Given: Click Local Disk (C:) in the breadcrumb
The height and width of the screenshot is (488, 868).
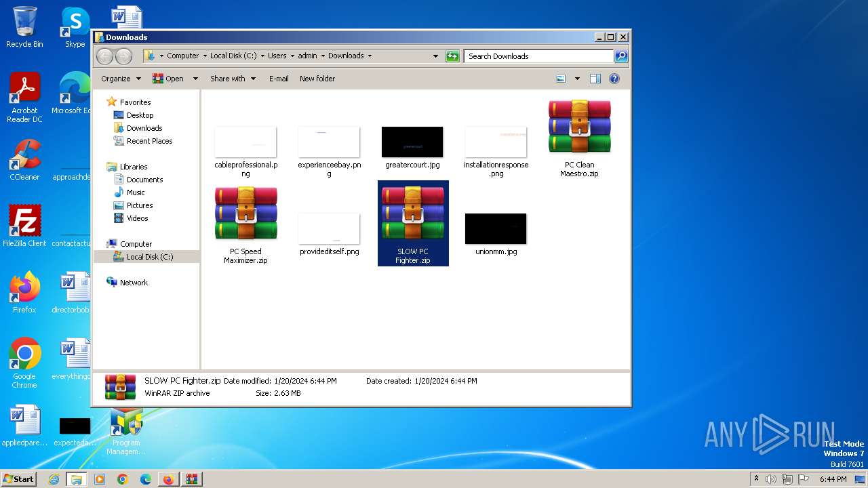Looking at the screenshot, I should coord(233,56).
